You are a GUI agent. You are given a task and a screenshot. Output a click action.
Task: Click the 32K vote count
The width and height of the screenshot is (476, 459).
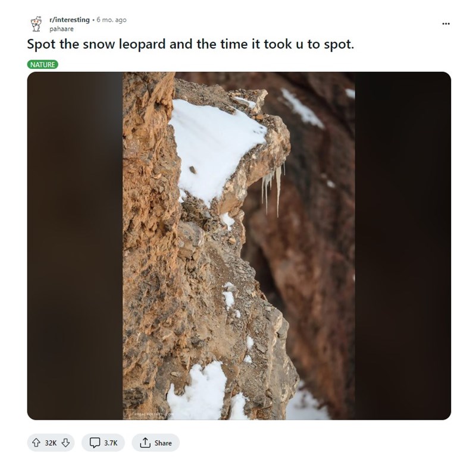(51, 443)
